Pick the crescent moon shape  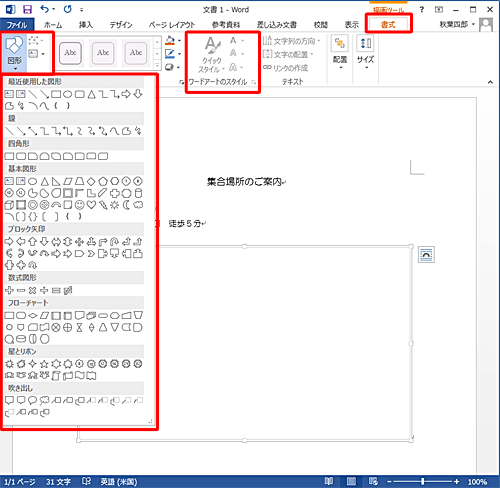click(x=126, y=205)
